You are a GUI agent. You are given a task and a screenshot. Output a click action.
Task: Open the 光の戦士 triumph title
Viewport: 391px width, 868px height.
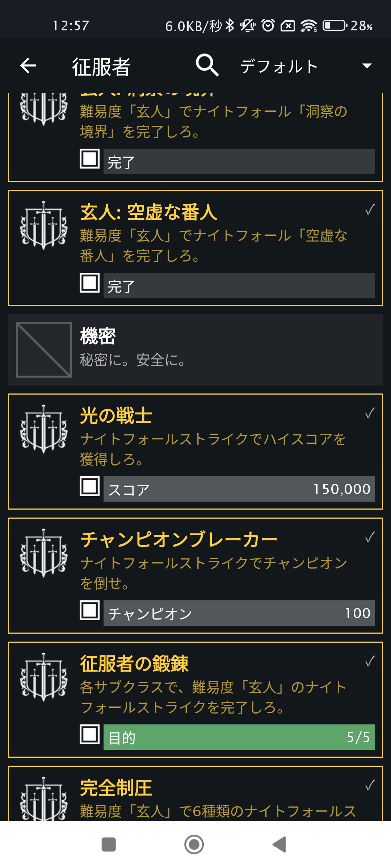click(x=116, y=416)
